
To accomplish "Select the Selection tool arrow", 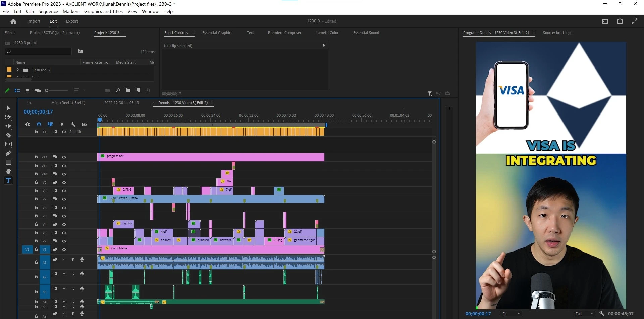I will click(x=8, y=108).
